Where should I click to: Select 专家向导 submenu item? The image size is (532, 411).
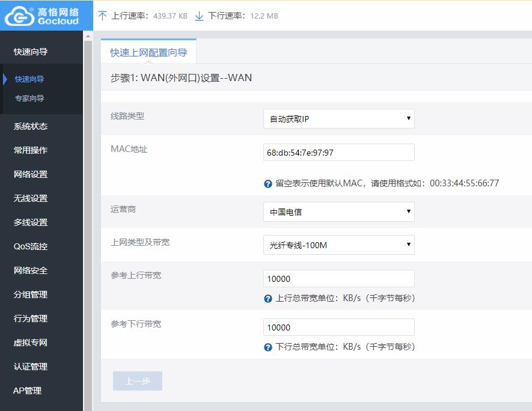pos(29,99)
